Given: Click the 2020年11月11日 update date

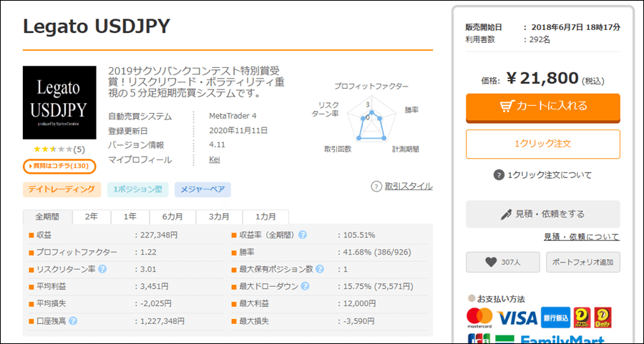Looking at the screenshot, I should point(238,131).
